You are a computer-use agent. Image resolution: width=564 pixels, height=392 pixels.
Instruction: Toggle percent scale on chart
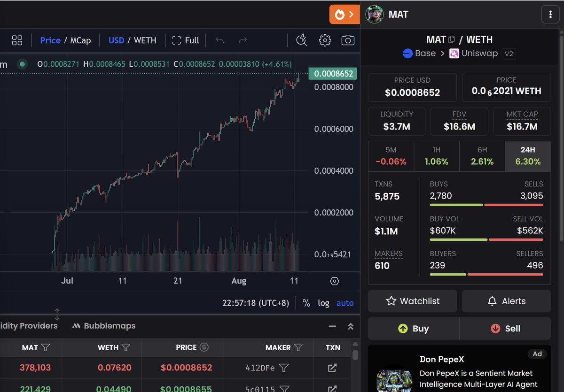click(x=306, y=303)
